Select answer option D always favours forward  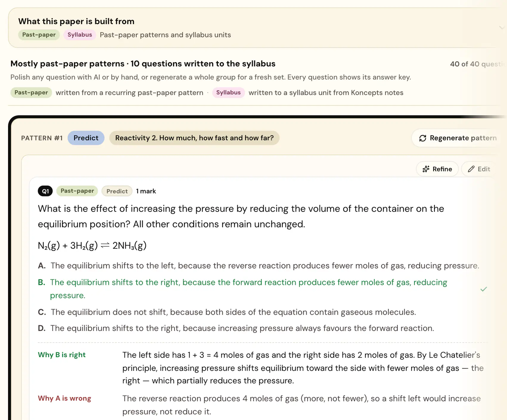pyautogui.click(x=236, y=328)
